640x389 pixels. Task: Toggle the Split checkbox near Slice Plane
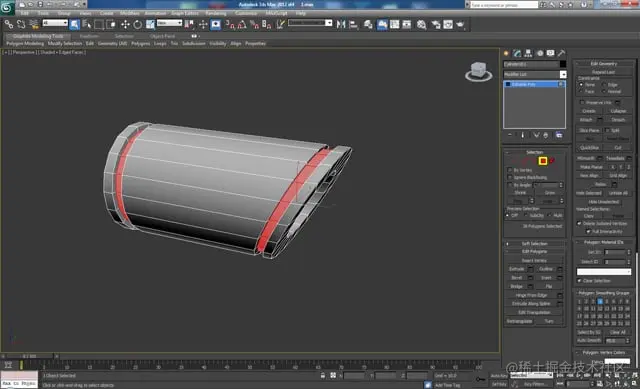(x=607, y=130)
